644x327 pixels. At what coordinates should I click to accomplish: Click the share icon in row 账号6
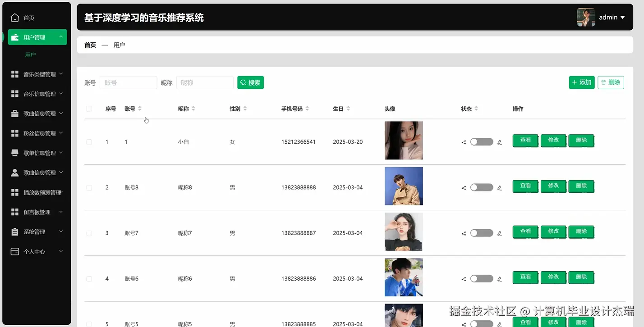pos(464,279)
